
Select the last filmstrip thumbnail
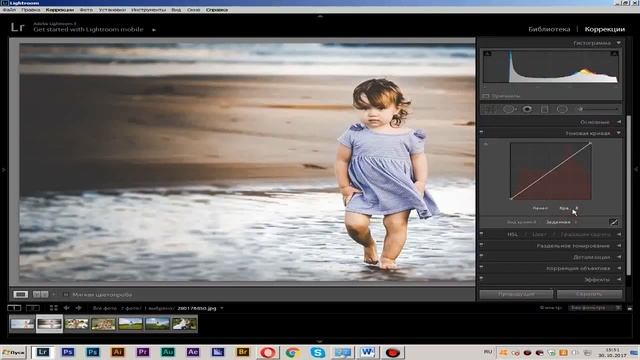coord(184,324)
